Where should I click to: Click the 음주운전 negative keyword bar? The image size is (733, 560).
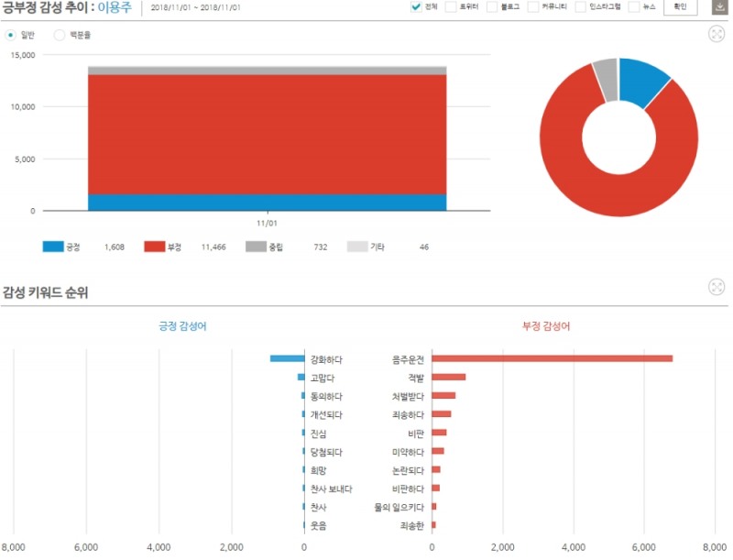point(552,358)
